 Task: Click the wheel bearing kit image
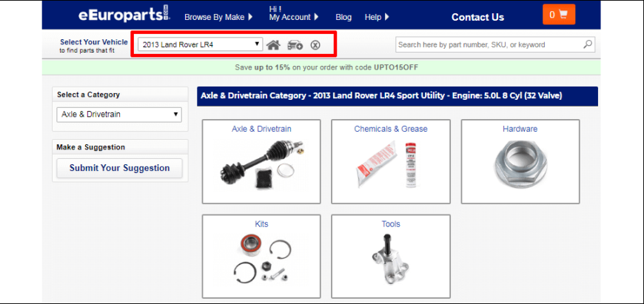tap(263, 259)
